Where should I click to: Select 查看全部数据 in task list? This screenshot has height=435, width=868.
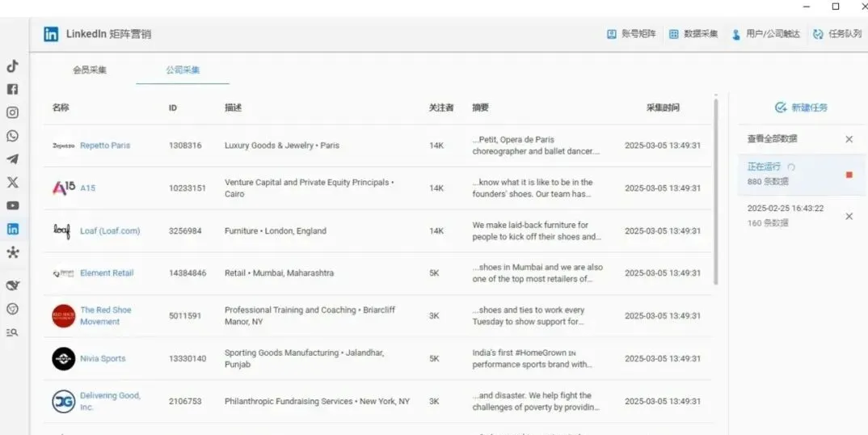pos(773,139)
